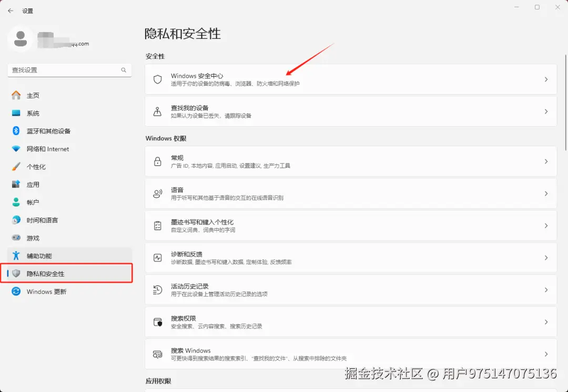Click the 应用 apps icon
The height and width of the screenshot is (392, 568).
(x=16, y=184)
